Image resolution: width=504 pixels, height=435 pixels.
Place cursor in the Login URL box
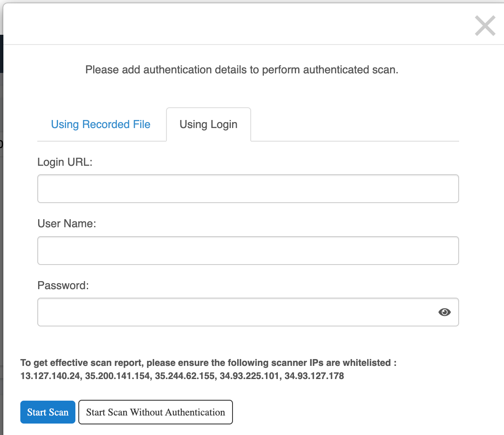(x=248, y=188)
